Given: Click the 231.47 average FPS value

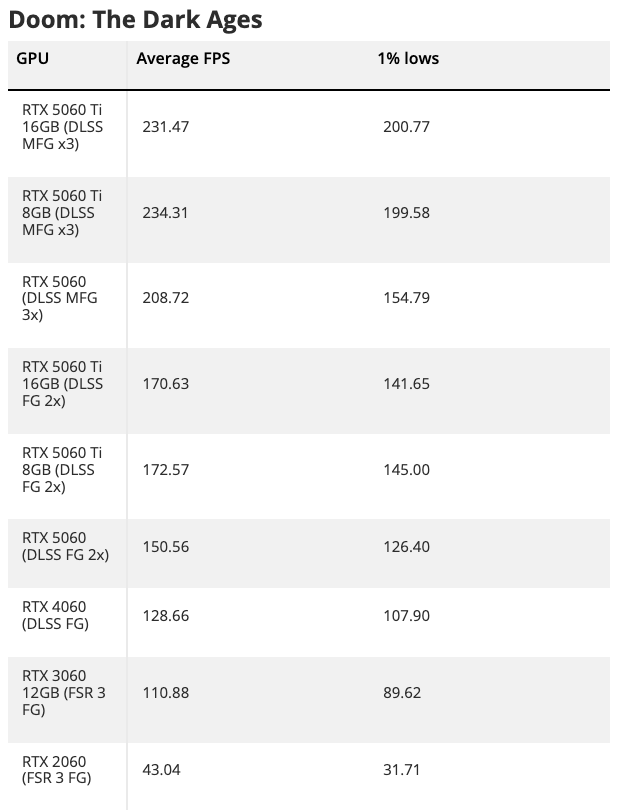Looking at the screenshot, I should (x=166, y=127).
